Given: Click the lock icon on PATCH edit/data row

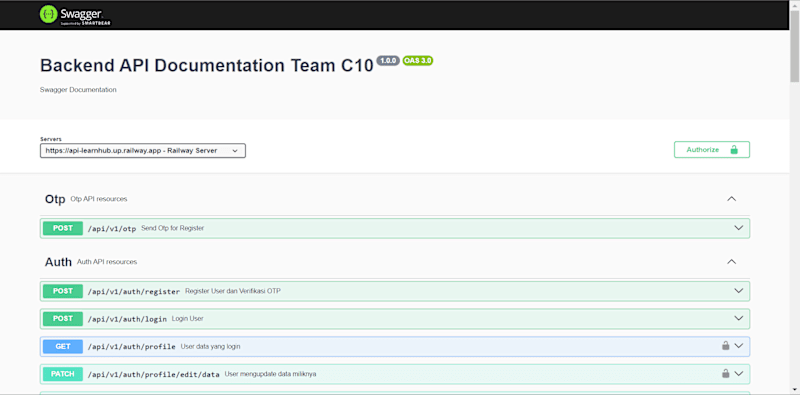Looking at the screenshot, I should 725,373.
